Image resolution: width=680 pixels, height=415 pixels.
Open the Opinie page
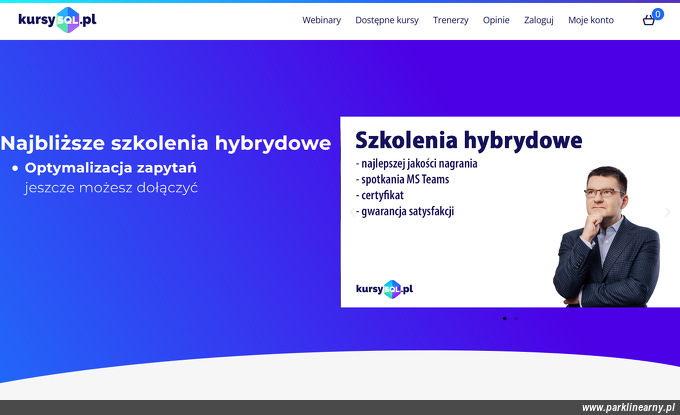click(496, 20)
